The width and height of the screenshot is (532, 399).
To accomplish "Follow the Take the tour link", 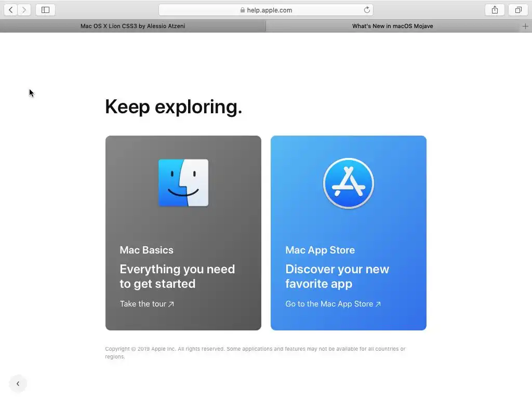I will coord(147,304).
